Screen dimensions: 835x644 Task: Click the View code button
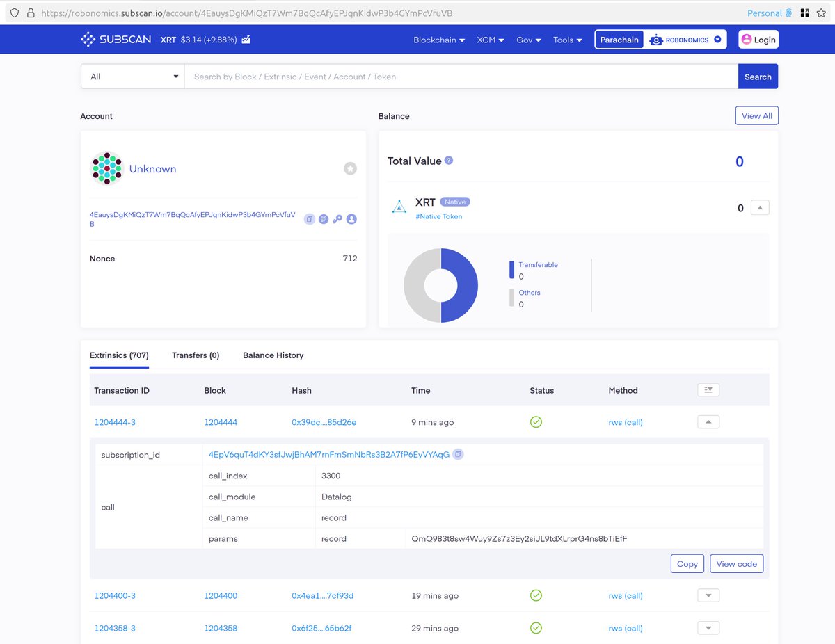pyautogui.click(x=737, y=563)
